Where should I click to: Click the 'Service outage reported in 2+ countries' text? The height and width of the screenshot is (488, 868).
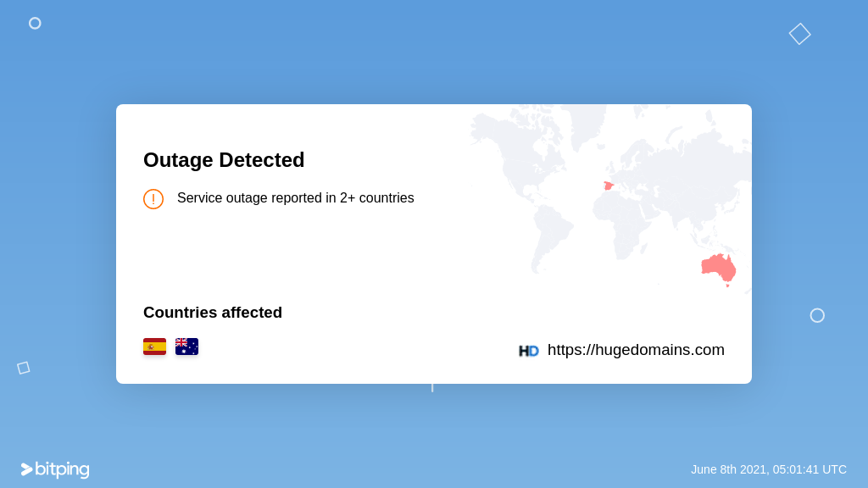click(x=296, y=198)
